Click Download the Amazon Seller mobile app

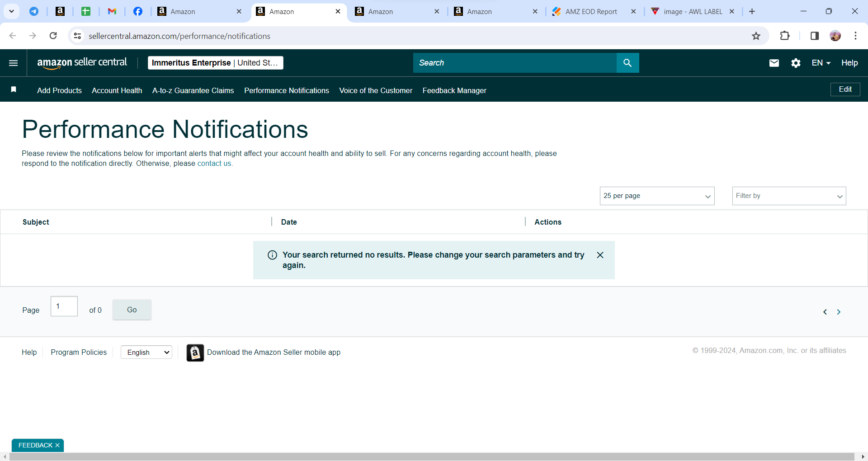(x=274, y=352)
